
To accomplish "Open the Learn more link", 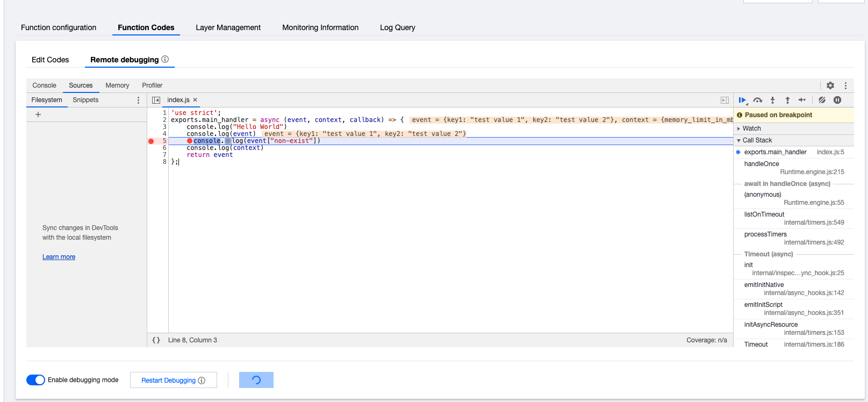I will pyautogui.click(x=59, y=257).
